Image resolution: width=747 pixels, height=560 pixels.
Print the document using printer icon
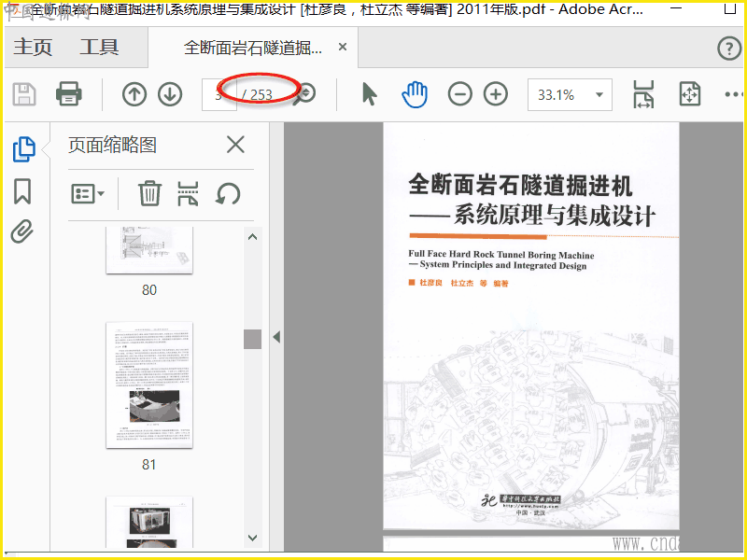tap(68, 93)
